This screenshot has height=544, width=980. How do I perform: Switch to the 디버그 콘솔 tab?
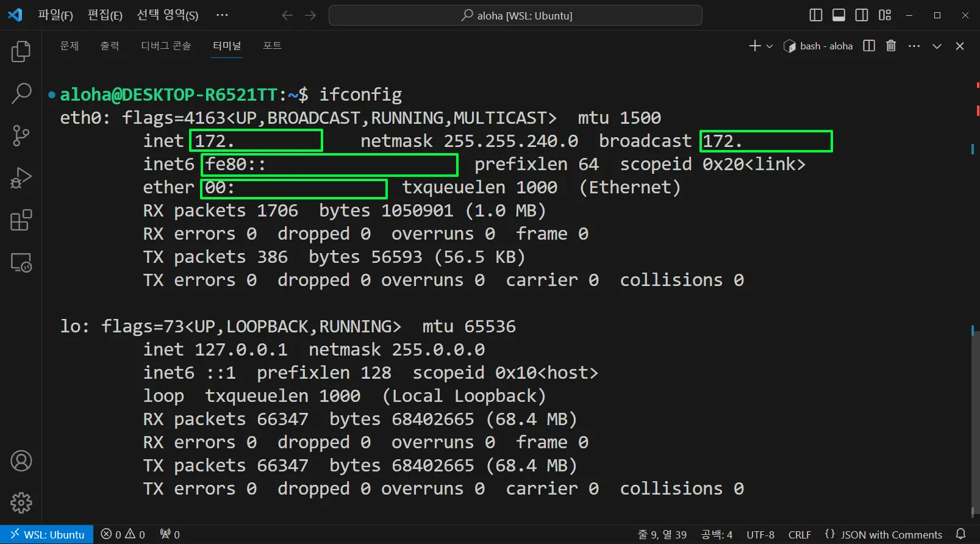click(x=166, y=46)
